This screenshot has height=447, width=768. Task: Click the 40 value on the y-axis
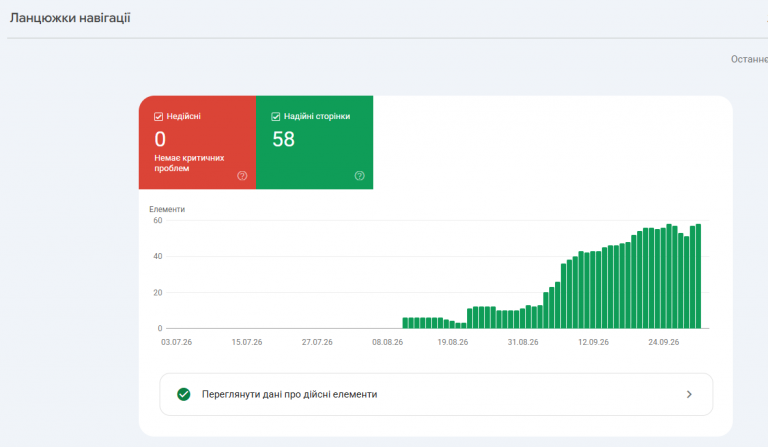click(x=158, y=257)
